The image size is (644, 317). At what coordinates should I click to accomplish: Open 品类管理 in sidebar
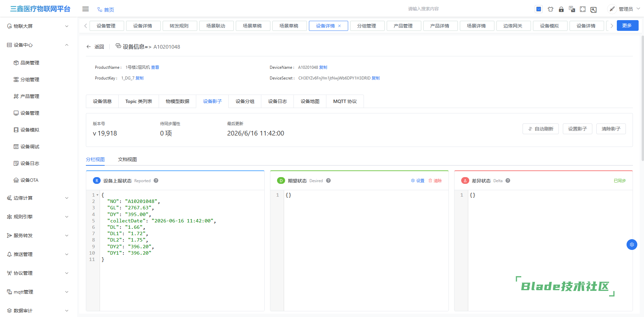(30, 63)
